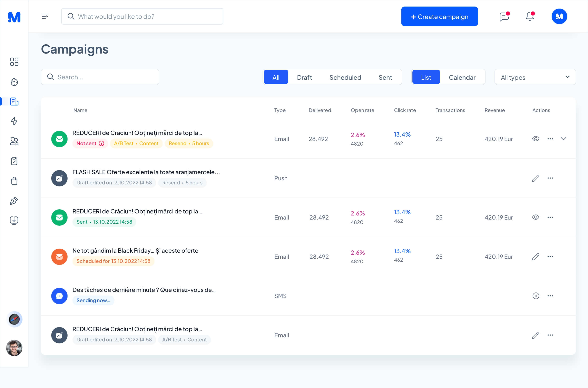Click the campaigns Search field
The image size is (588, 388).
pyautogui.click(x=100, y=77)
